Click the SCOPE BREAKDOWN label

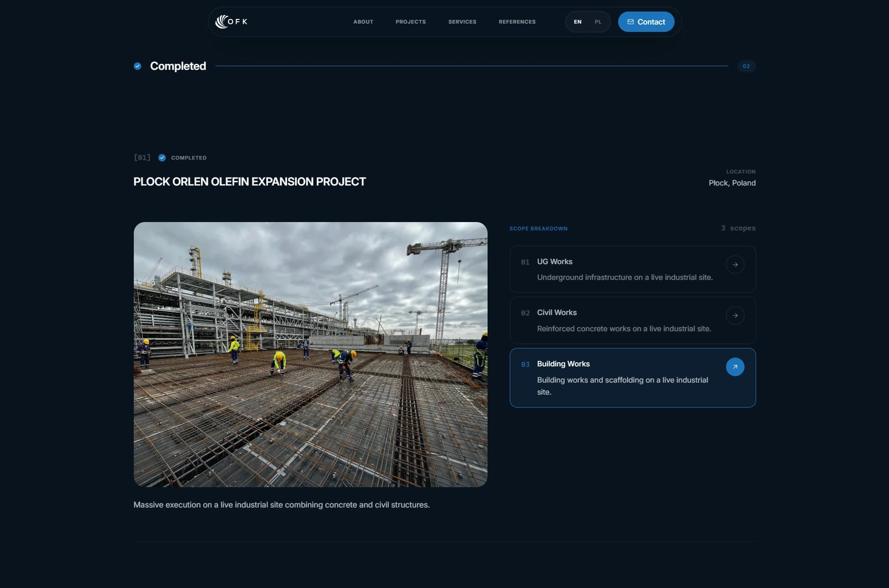click(538, 229)
